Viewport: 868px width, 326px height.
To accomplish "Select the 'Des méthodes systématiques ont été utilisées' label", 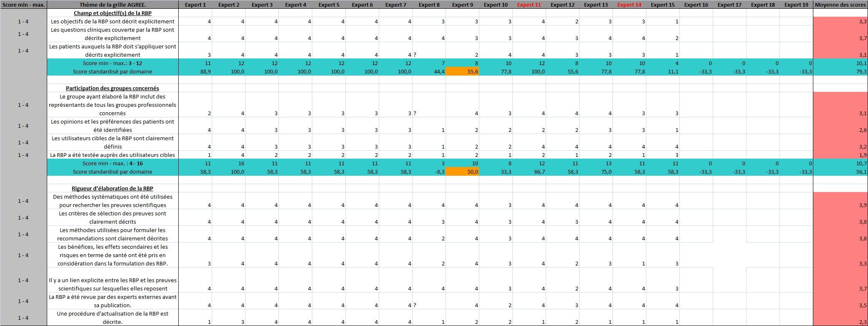I will 113,201.
